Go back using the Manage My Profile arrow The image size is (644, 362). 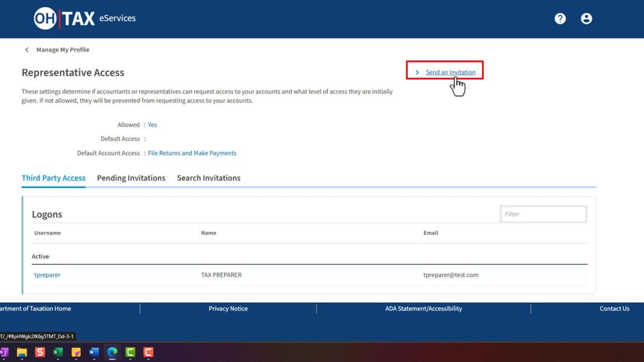(27, 49)
